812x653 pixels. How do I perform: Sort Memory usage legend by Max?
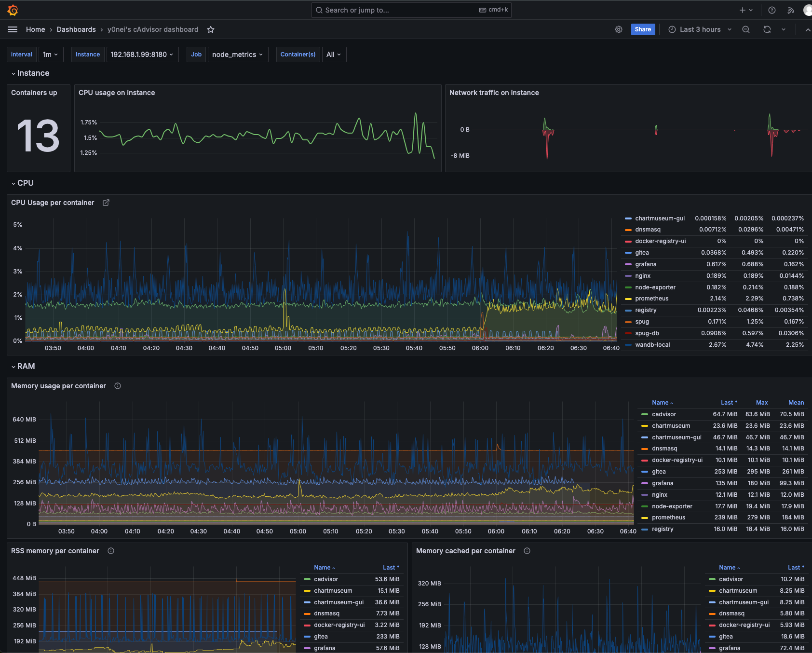(x=762, y=403)
